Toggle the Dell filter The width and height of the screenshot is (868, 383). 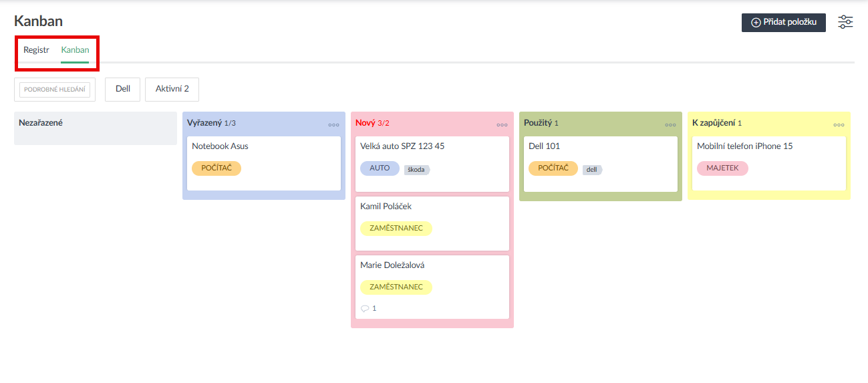[122, 89]
